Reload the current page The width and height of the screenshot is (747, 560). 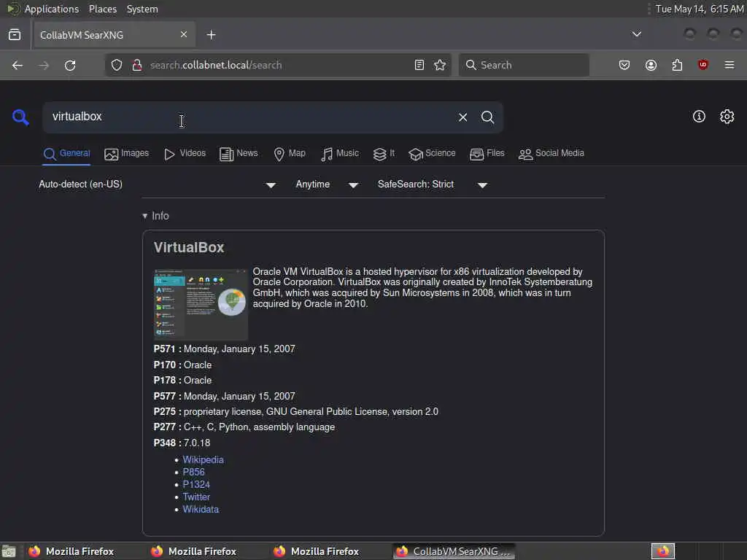pos(70,65)
